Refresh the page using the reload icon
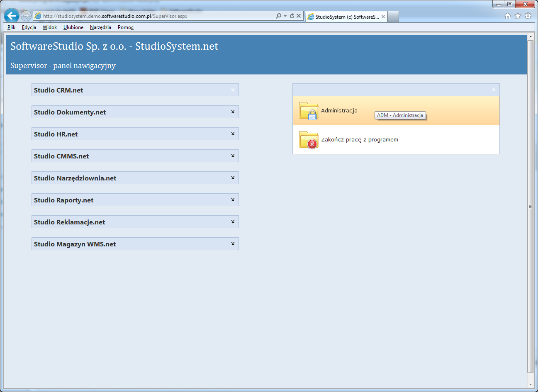 tap(292, 16)
